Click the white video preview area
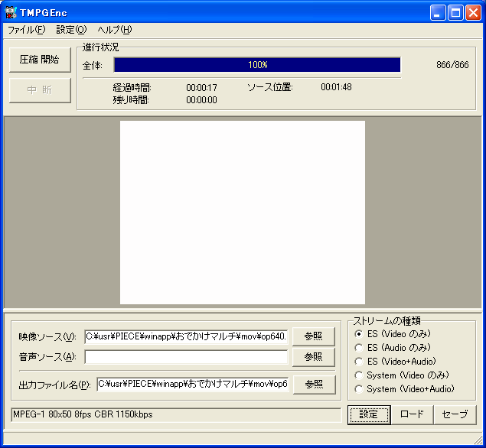The image size is (486, 448). click(243, 213)
